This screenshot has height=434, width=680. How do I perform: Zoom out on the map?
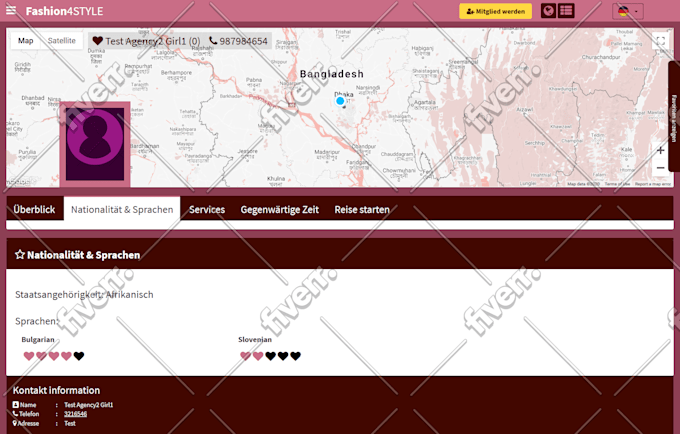[x=660, y=168]
